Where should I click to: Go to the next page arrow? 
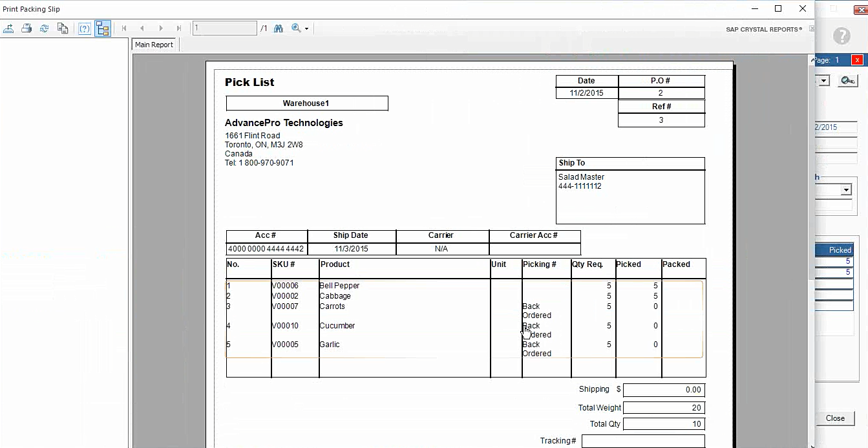[x=161, y=28]
